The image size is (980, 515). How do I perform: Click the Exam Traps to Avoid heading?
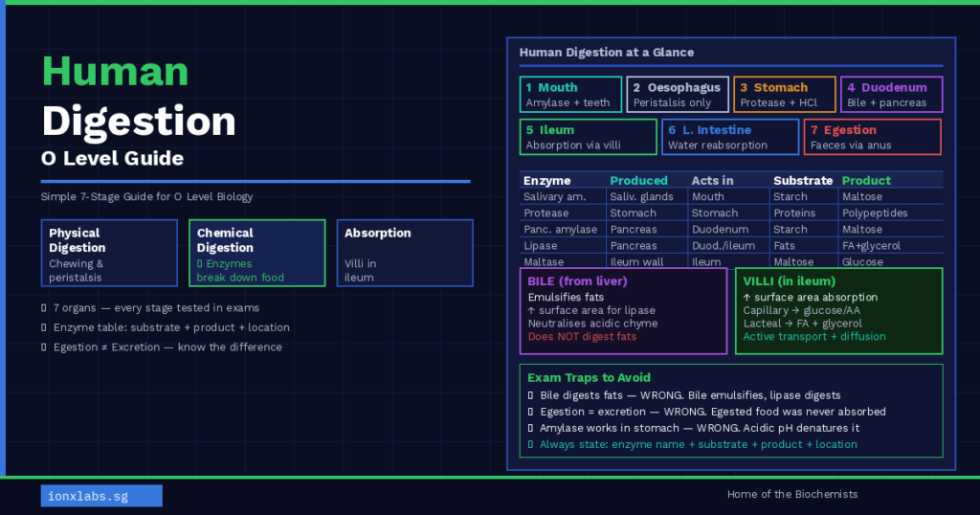(x=589, y=378)
